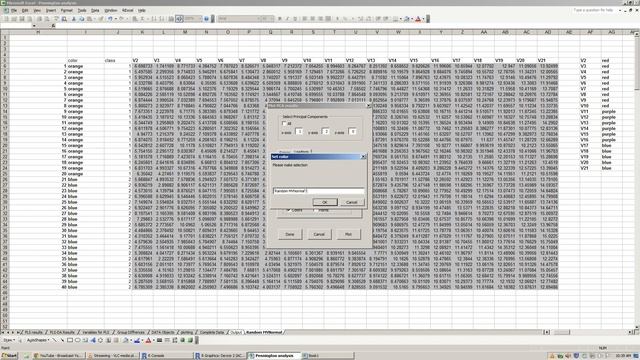This screenshot has width=640, height=360.
Task: Click the Start button on taskbar
Action: [x=9, y=356]
